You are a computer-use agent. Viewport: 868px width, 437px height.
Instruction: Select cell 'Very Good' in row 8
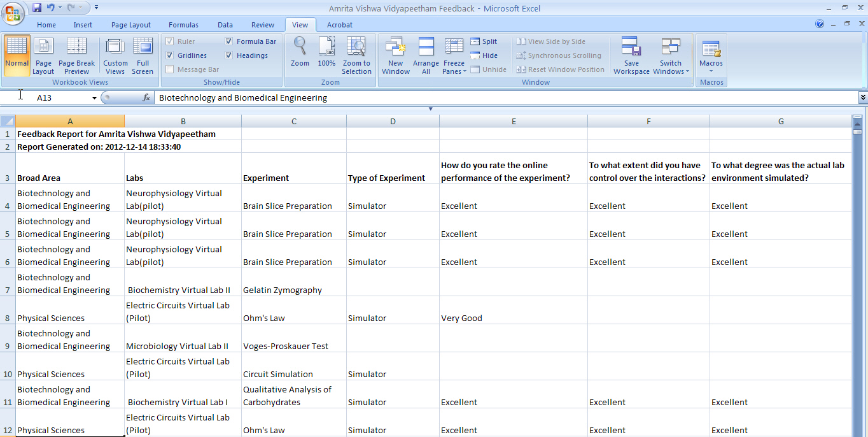point(514,310)
